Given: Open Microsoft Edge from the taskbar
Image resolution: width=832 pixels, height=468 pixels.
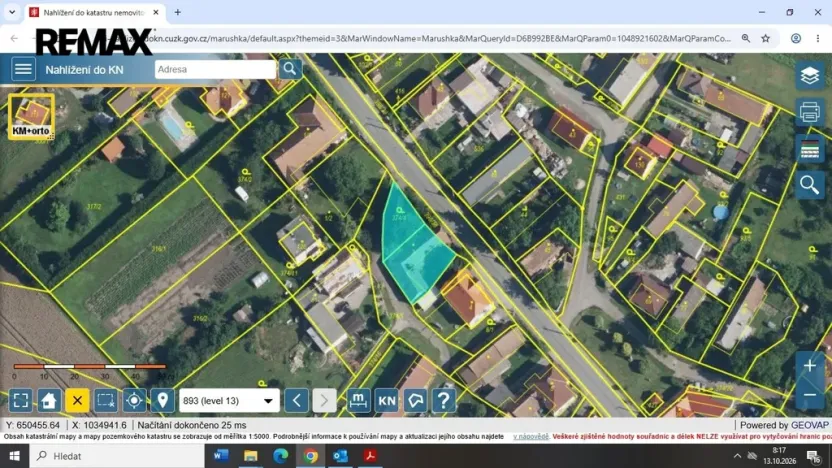Looking at the screenshot, I should click(x=280, y=456).
